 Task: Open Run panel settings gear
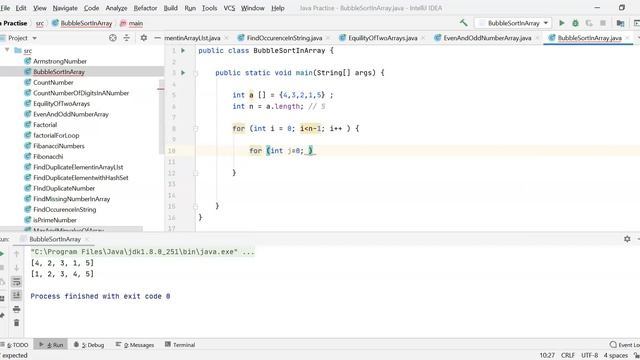click(x=627, y=239)
